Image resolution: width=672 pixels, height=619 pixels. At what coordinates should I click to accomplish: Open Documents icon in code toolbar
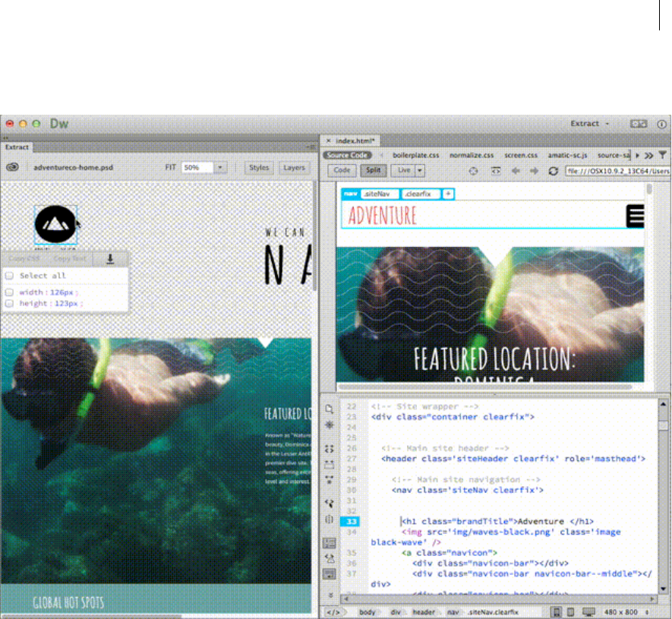[x=329, y=409]
